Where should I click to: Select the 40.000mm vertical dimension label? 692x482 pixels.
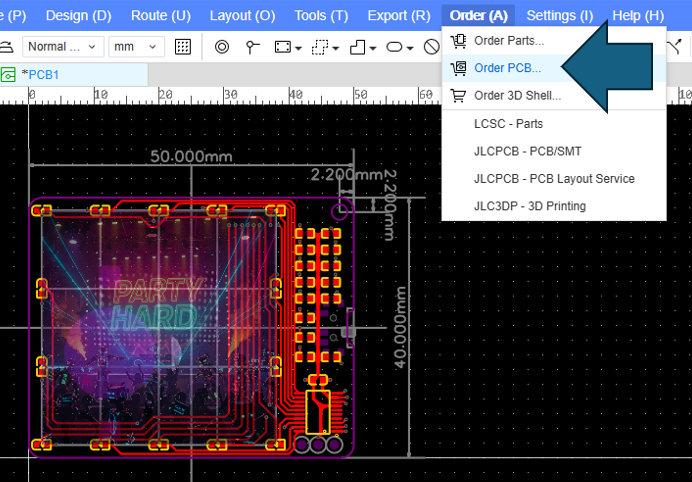(400, 327)
